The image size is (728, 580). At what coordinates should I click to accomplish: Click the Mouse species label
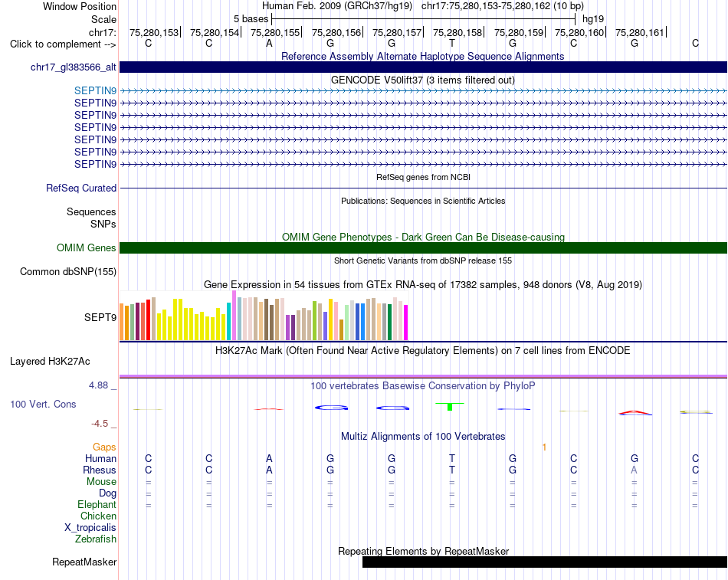(x=101, y=482)
